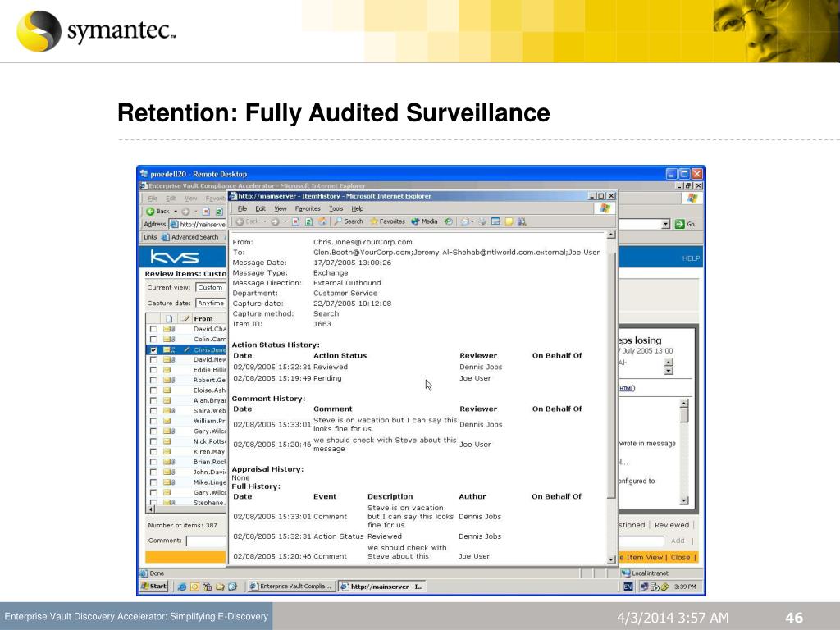Click the green Go button

(x=685, y=225)
